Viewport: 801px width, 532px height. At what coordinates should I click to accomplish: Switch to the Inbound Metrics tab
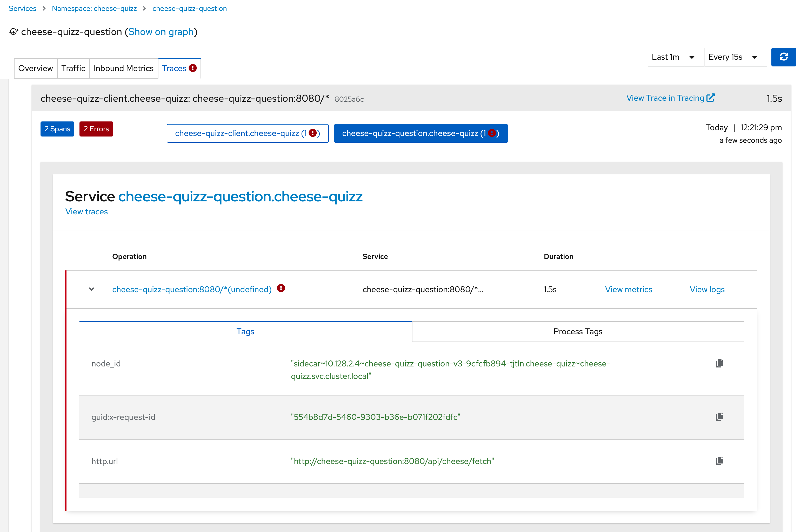point(123,69)
